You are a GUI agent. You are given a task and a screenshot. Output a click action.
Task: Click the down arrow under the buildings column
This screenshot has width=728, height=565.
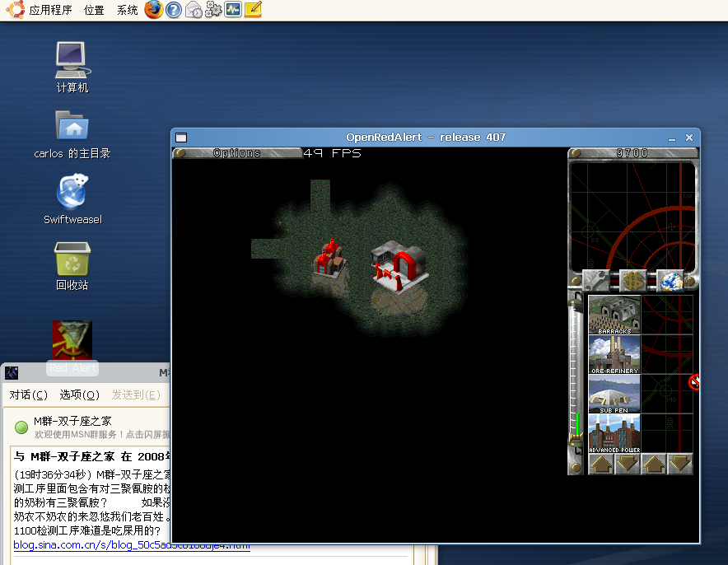[x=628, y=464]
